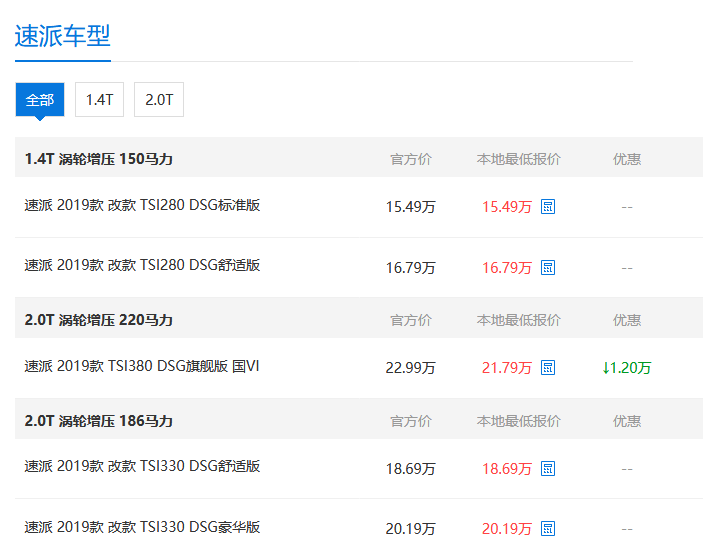Switch to the 1.4T tab

click(100, 100)
